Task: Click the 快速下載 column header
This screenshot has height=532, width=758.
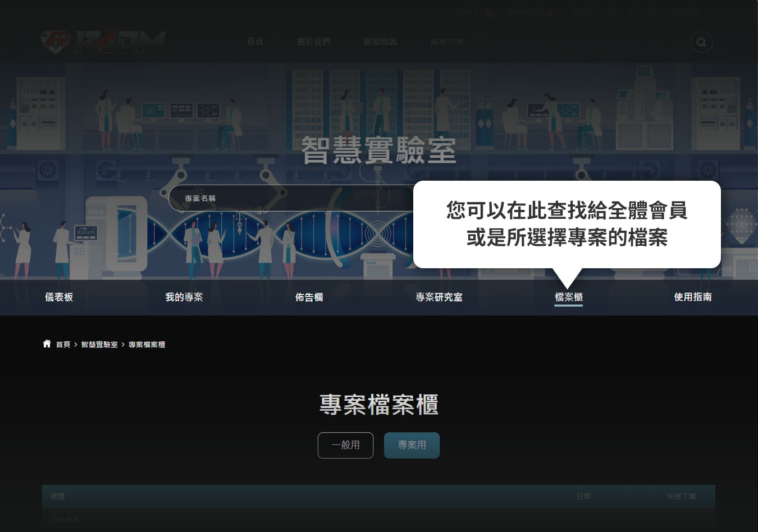Action: pos(681,496)
